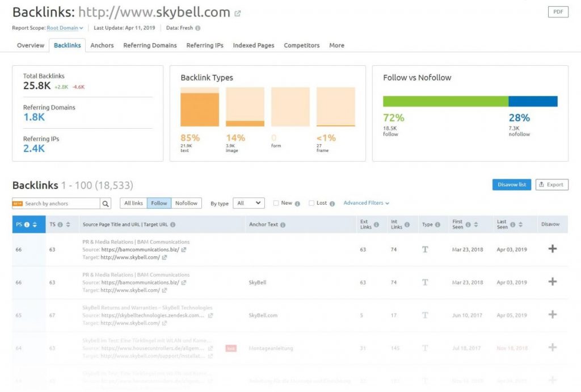Screen dimensions: 581x392
Task: Click info icon next to Lost checkbox
Action: [332, 204]
